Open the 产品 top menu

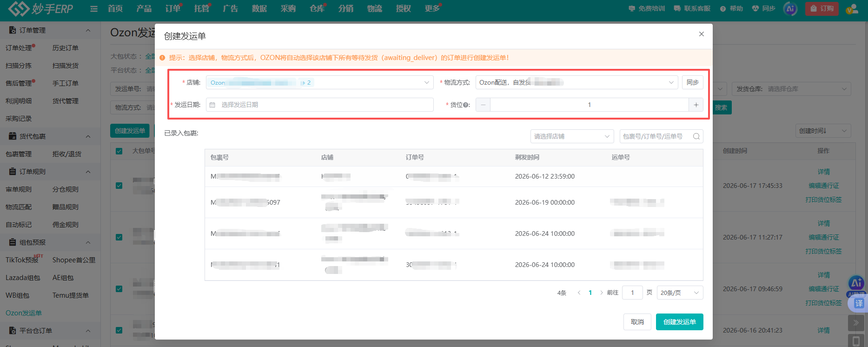point(144,8)
